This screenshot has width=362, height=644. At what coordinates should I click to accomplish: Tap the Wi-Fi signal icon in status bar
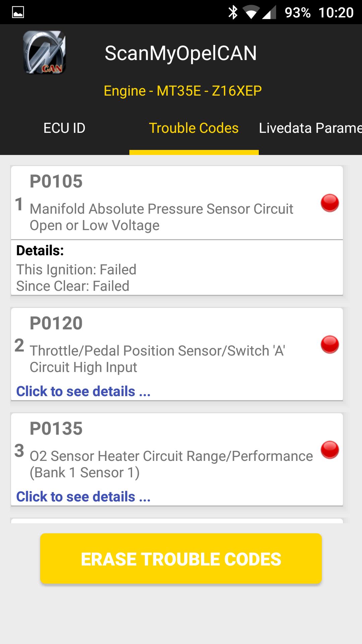[251, 13]
